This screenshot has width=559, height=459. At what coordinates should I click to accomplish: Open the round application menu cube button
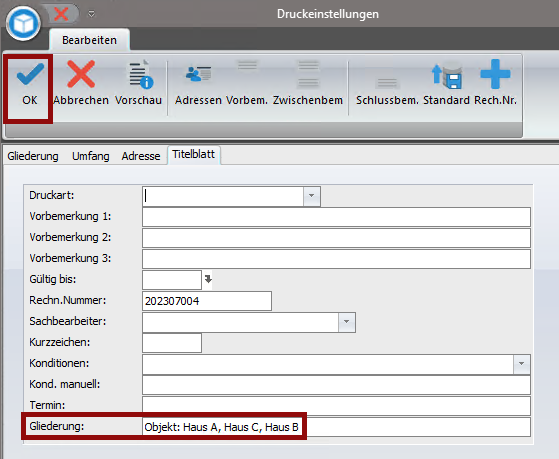click(x=24, y=24)
